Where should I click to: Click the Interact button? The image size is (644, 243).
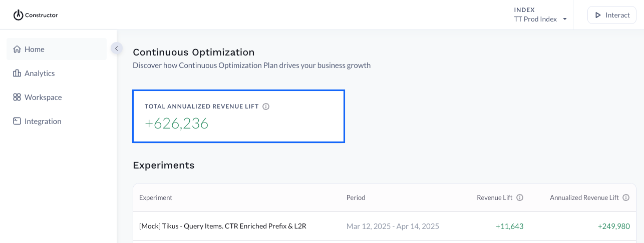tap(612, 15)
